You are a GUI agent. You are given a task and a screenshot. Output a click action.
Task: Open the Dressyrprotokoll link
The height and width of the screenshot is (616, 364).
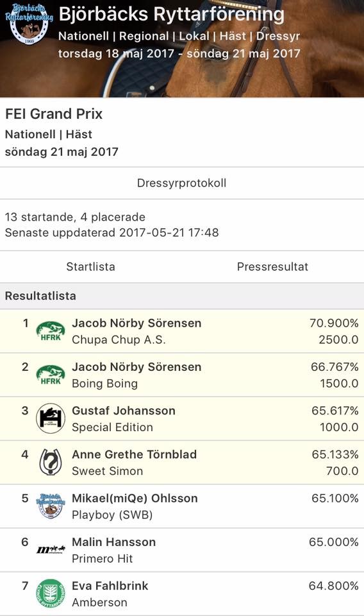coord(181,183)
